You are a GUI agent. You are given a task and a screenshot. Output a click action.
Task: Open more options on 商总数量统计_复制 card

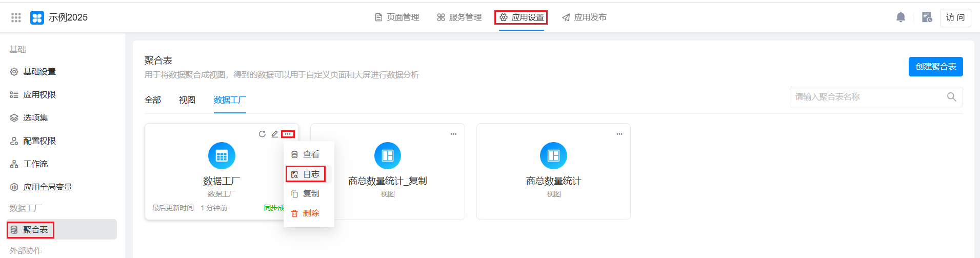coord(453,134)
